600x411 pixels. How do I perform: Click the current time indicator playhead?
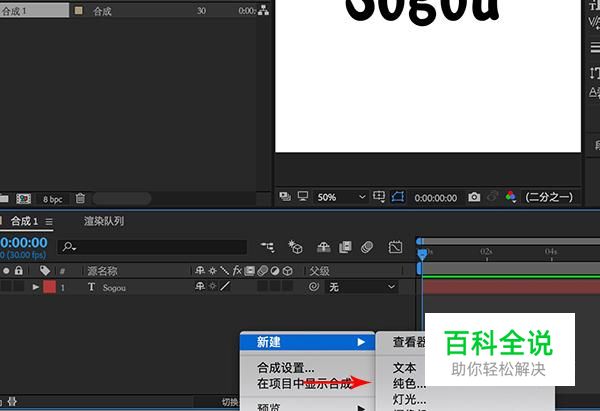422,255
